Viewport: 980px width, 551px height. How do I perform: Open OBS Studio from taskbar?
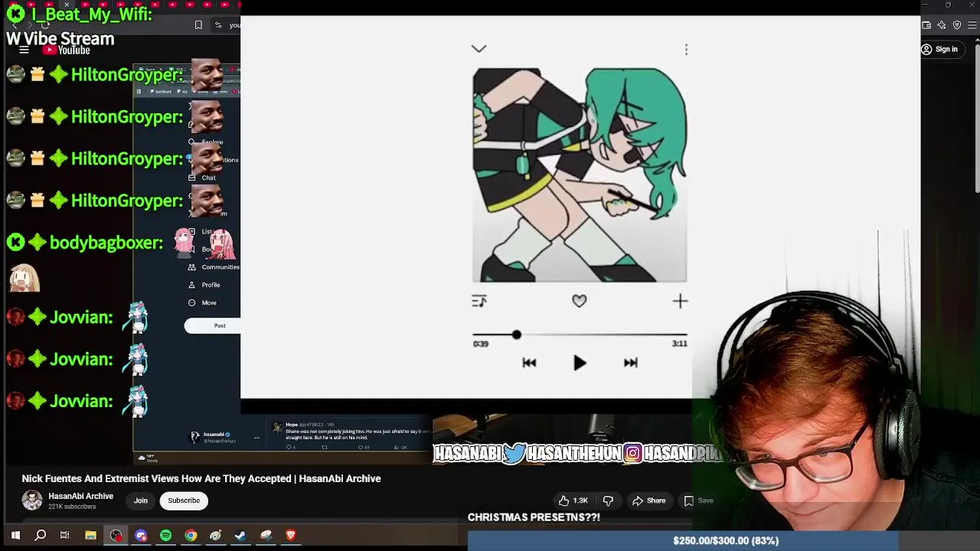pos(116,536)
